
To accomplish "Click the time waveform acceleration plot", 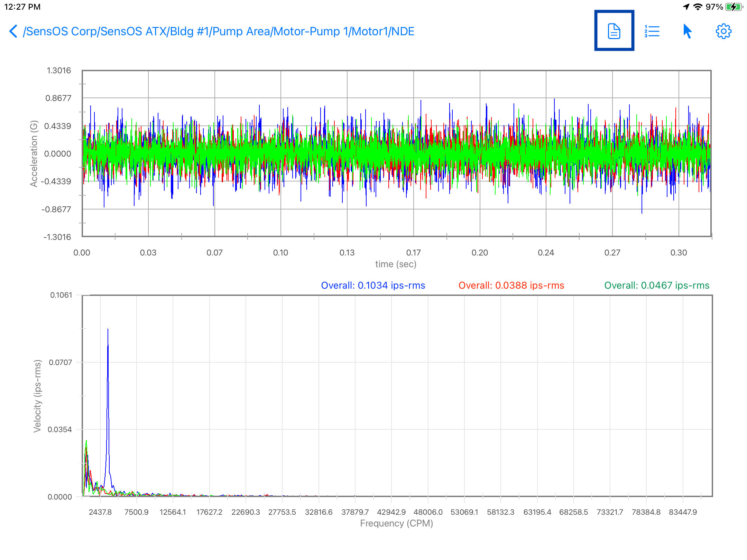I will click(396, 154).
